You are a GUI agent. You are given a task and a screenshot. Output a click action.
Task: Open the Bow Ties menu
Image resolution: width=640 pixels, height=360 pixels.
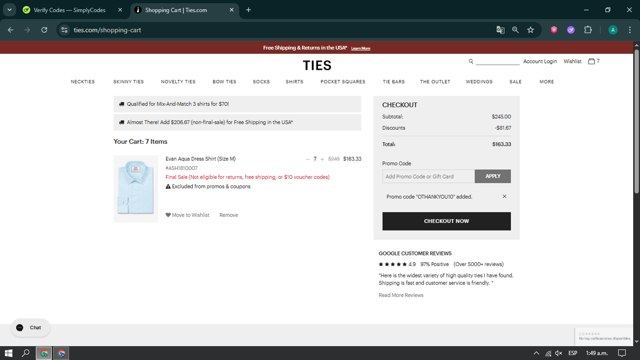coord(224,82)
